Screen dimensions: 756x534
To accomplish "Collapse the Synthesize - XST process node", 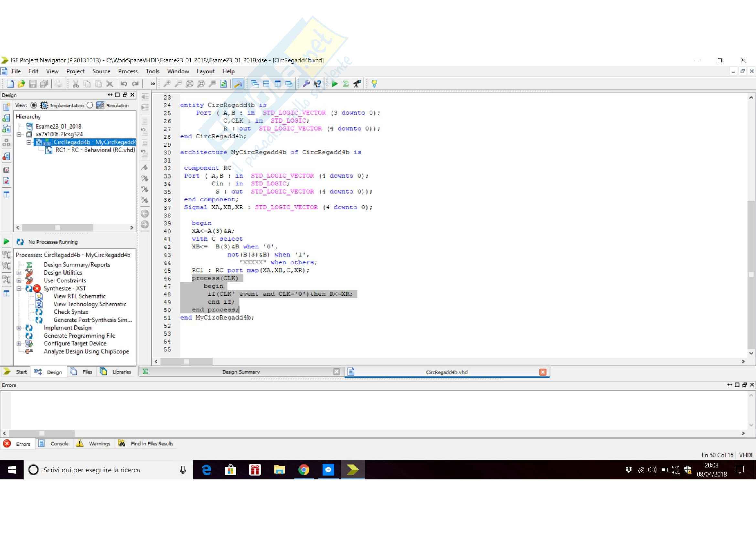I will [19, 288].
